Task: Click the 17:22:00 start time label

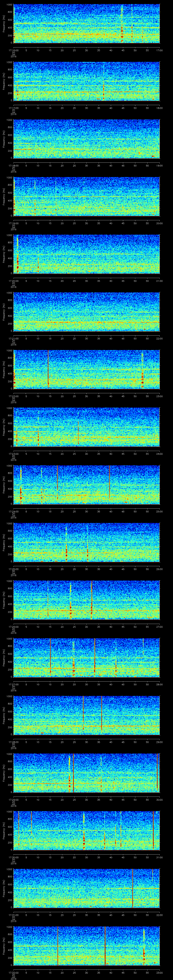Action: coord(13,396)
